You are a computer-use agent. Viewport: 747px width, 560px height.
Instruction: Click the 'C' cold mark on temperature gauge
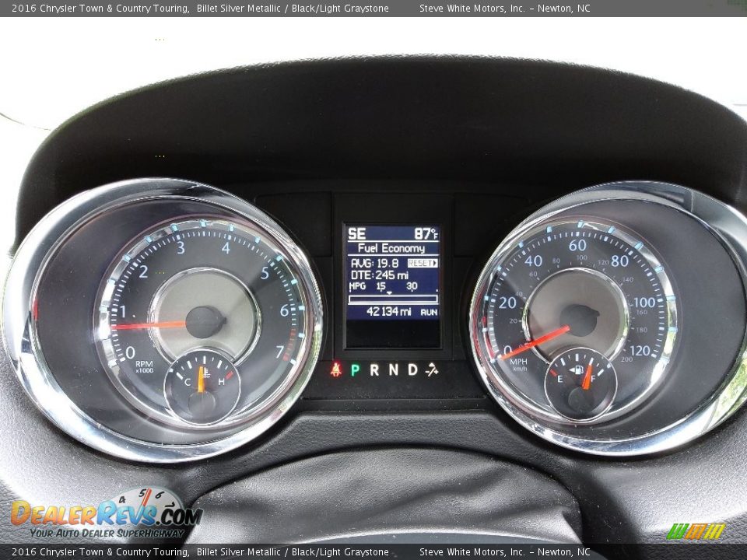tap(188, 382)
